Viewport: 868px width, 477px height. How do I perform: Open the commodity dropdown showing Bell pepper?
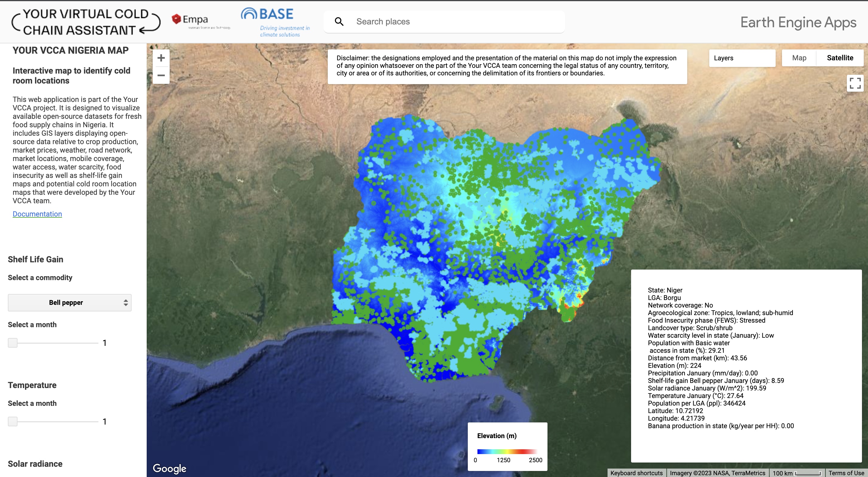pyautogui.click(x=69, y=302)
